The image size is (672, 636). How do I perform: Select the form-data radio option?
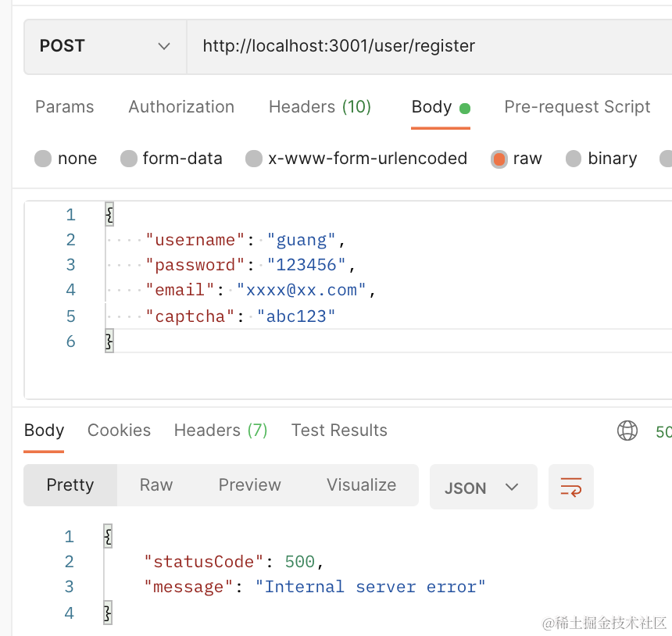coord(129,159)
